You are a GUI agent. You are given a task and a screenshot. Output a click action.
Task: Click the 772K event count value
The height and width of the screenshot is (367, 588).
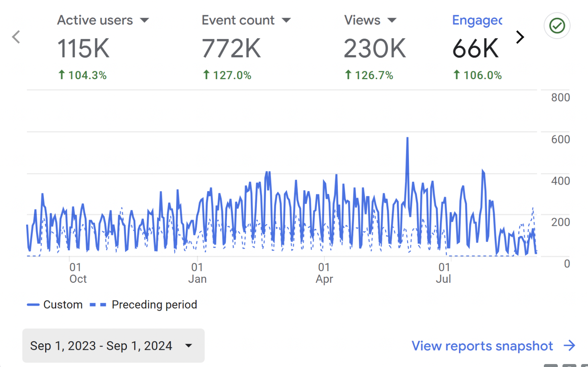pyautogui.click(x=231, y=49)
